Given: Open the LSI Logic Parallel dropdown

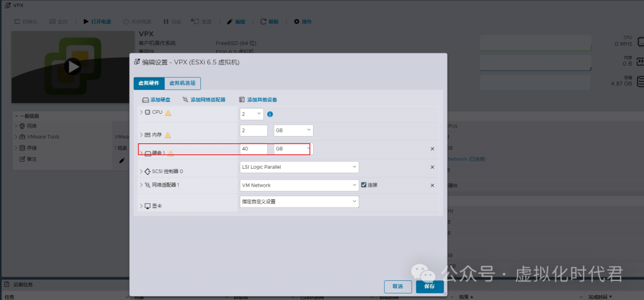Looking at the screenshot, I should coord(299,167).
